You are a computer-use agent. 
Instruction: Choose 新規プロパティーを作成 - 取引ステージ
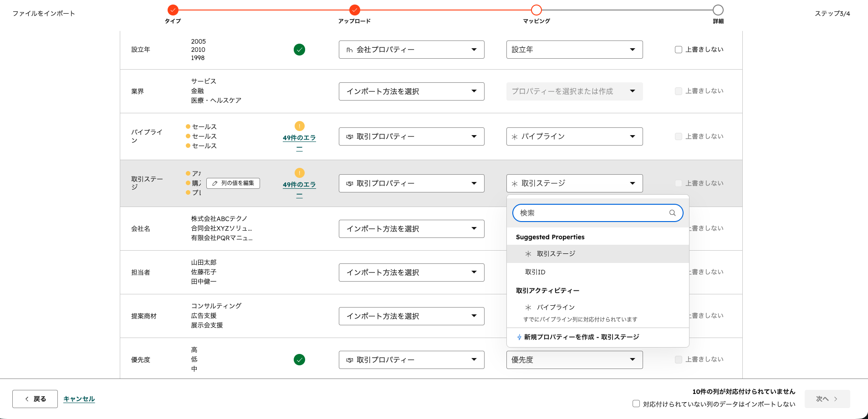pyautogui.click(x=597, y=337)
